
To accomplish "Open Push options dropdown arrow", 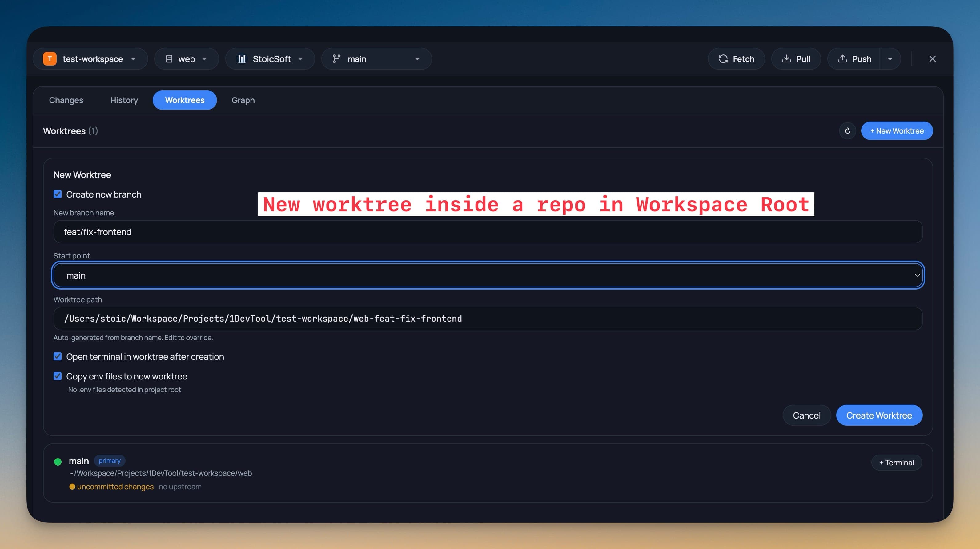I will coord(890,59).
